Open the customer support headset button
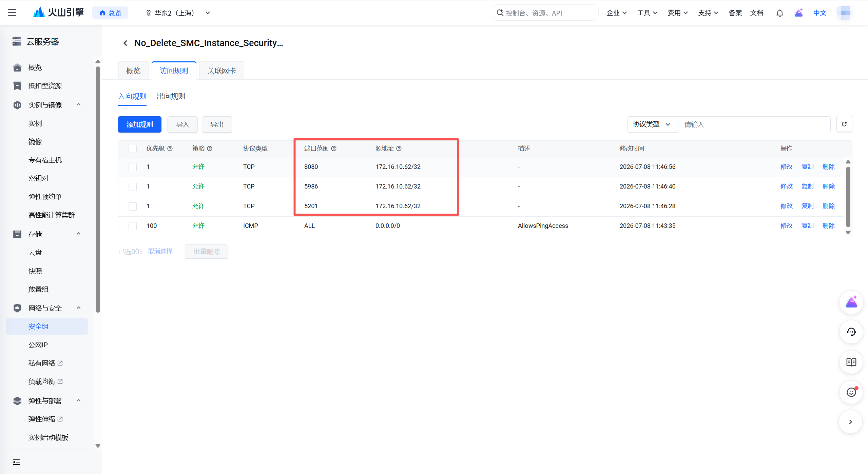 tap(851, 332)
